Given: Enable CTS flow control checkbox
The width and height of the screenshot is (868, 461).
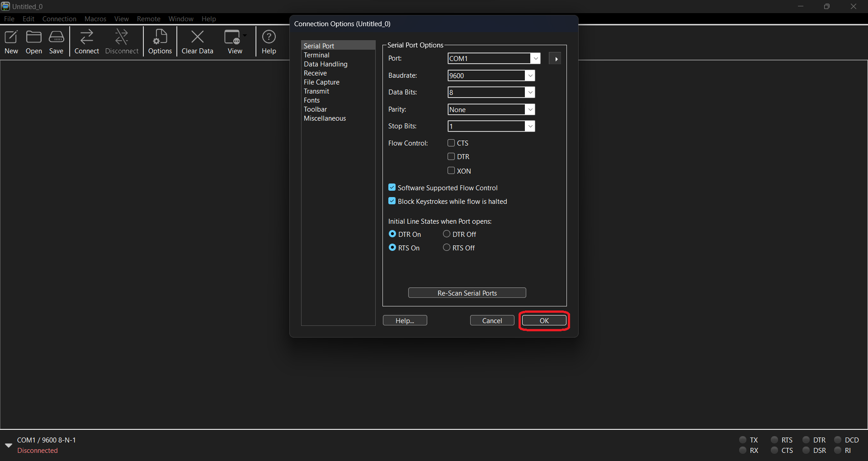Looking at the screenshot, I should [x=451, y=143].
